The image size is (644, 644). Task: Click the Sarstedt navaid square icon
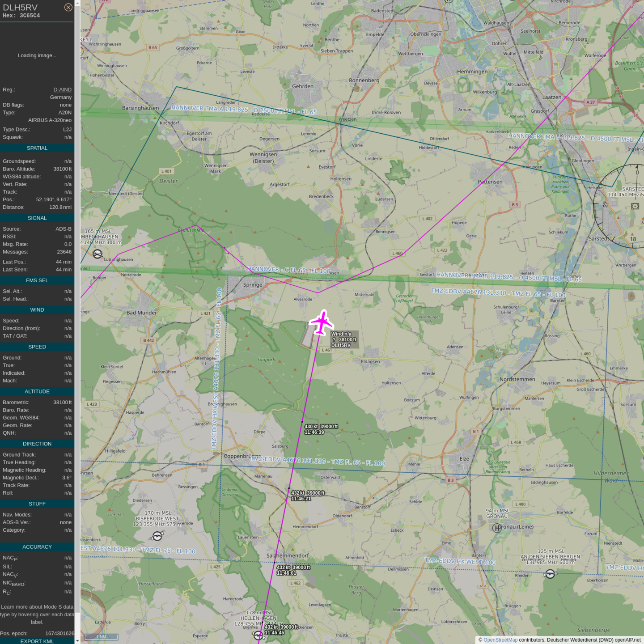[635, 206]
